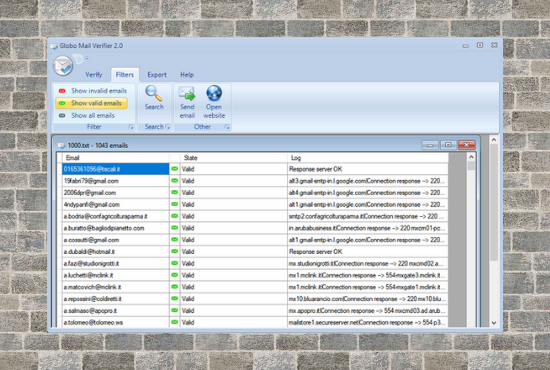Click the Open website globe icon

pyautogui.click(x=214, y=93)
